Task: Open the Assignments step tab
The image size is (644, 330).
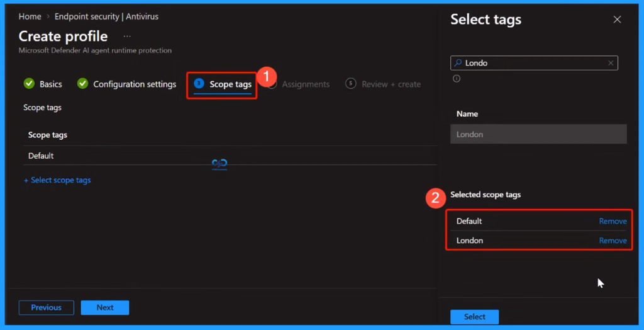Action: click(306, 84)
